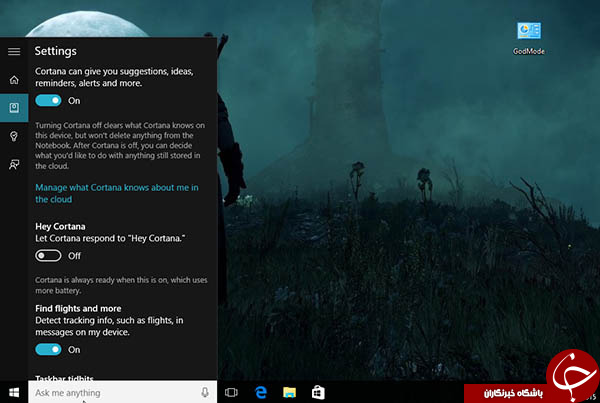This screenshot has width=600, height=403.
Task: Disable Find flights and more toggle
Action: tap(48, 349)
